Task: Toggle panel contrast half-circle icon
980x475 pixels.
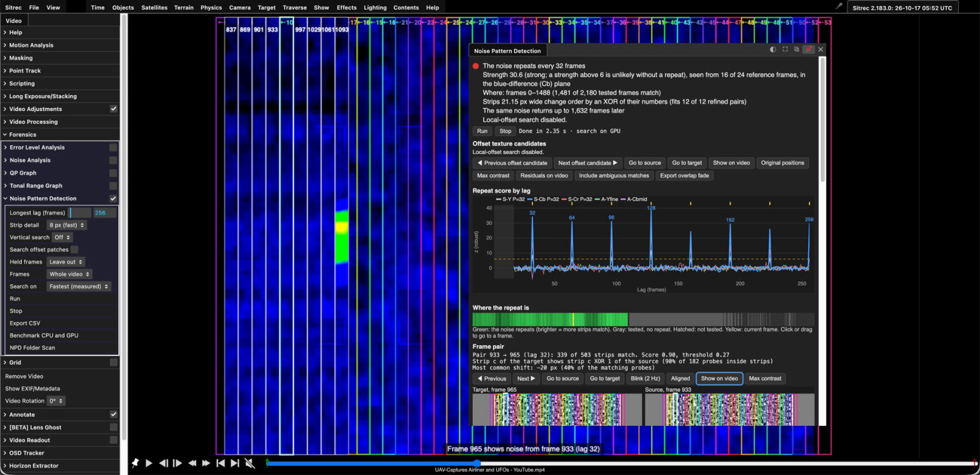Action: [x=773, y=50]
